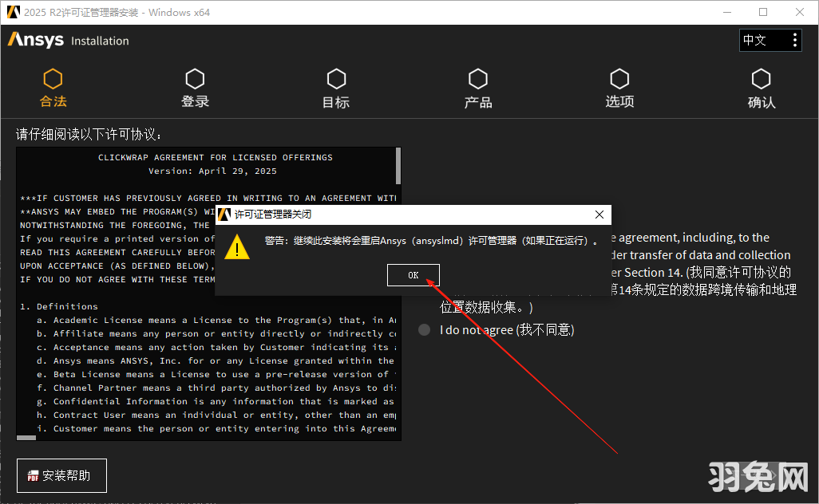Image resolution: width=819 pixels, height=504 pixels.
Task: Close the 许可证管理器关闭 dialog
Action: point(599,215)
